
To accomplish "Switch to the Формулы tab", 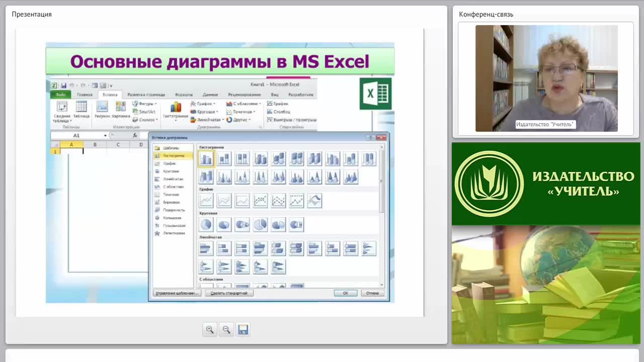I will click(184, 95).
